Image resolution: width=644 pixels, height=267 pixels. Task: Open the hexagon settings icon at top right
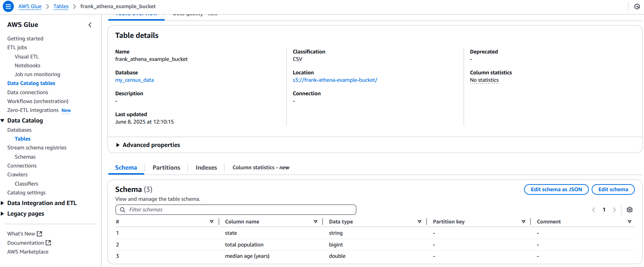point(637,6)
